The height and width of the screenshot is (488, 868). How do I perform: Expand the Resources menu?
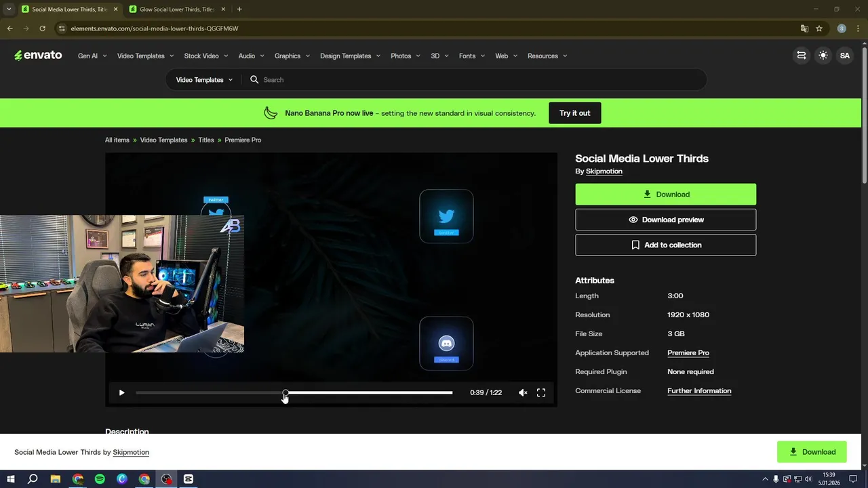click(x=547, y=56)
